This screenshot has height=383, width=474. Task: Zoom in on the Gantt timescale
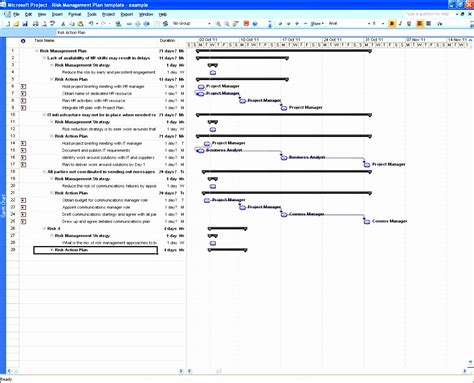point(218,24)
